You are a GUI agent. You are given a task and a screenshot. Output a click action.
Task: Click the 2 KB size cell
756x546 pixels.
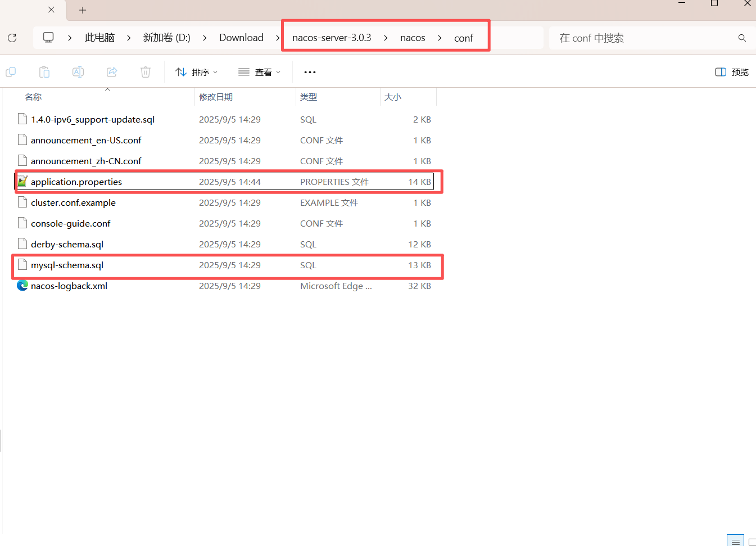pyautogui.click(x=422, y=119)
